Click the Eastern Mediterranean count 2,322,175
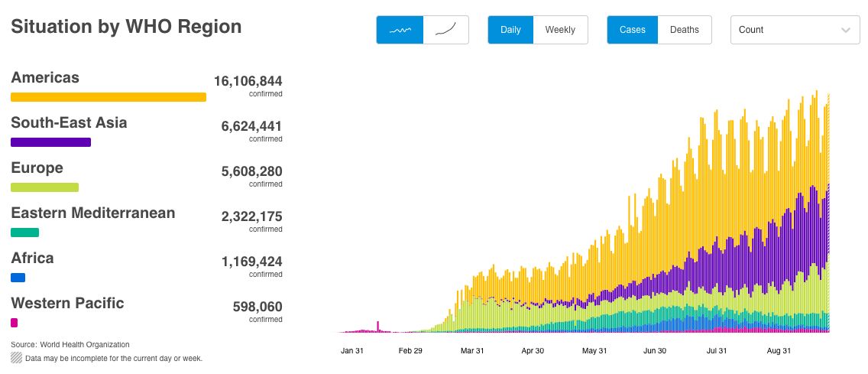This screenshot has height=374, width=868. (x=252, y=216)
